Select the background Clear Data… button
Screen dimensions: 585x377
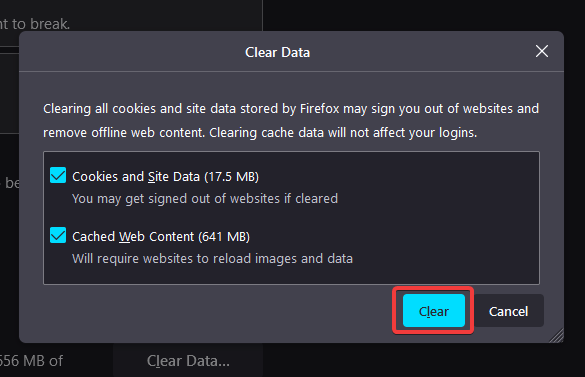188,361
